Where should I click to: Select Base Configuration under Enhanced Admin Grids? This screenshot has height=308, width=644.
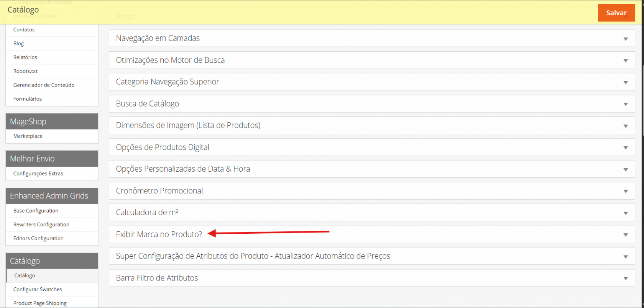click(36, 211)
